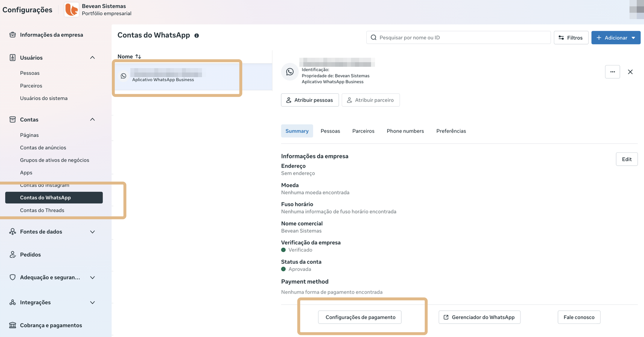Open Pedidos in the sidebar
Screen dimensions: 644x337
(31, 255)
